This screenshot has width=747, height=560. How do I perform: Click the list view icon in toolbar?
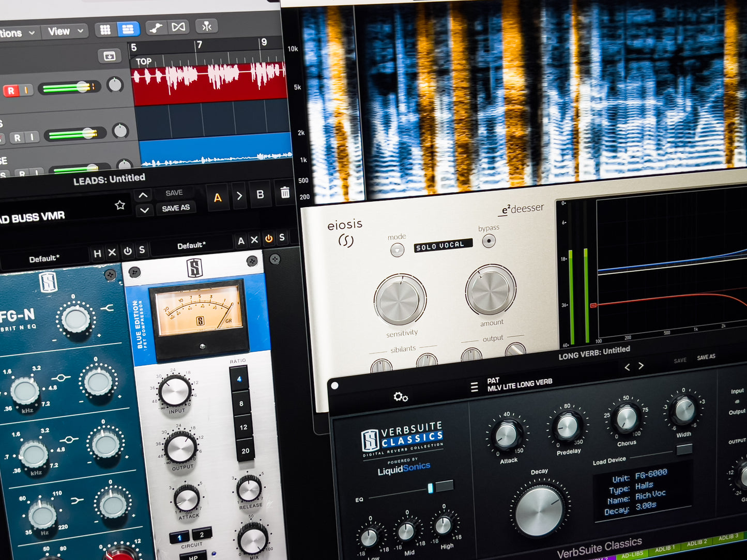[x=128, y=29]
